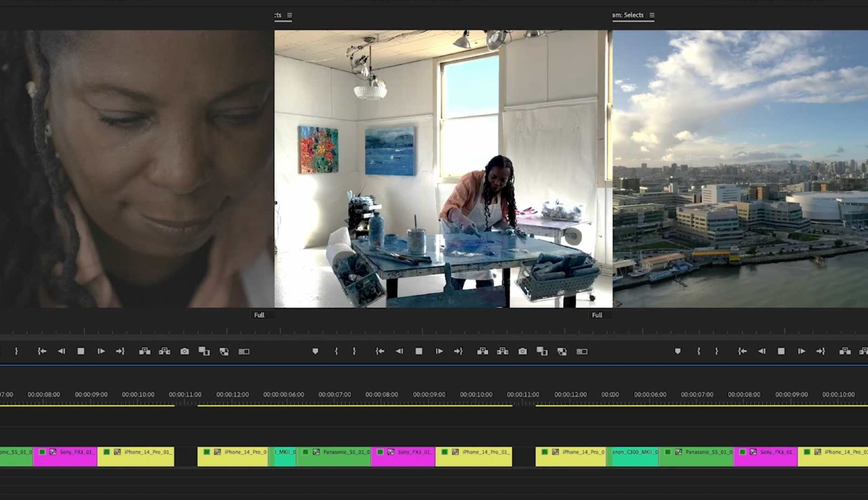The width and height of the screenshot is (868, 500).
Task: Click the woman's close-up portrait preview
Action: (x=137, y=169)
